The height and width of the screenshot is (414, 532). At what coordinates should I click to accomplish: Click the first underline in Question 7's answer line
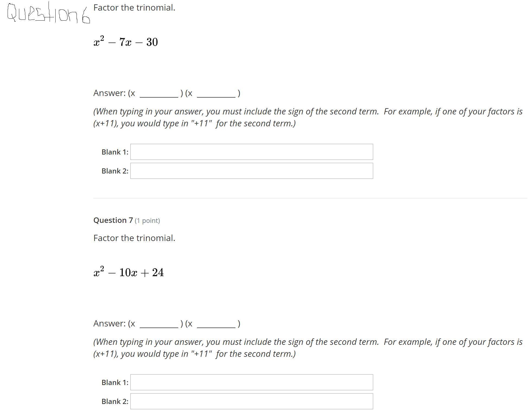click(x=159, y=327)
